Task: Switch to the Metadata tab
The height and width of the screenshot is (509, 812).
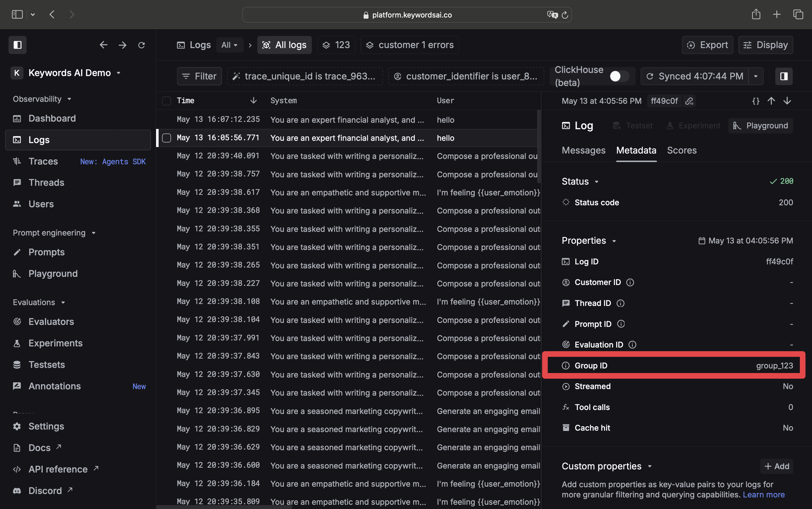Action: click(636, 150)
